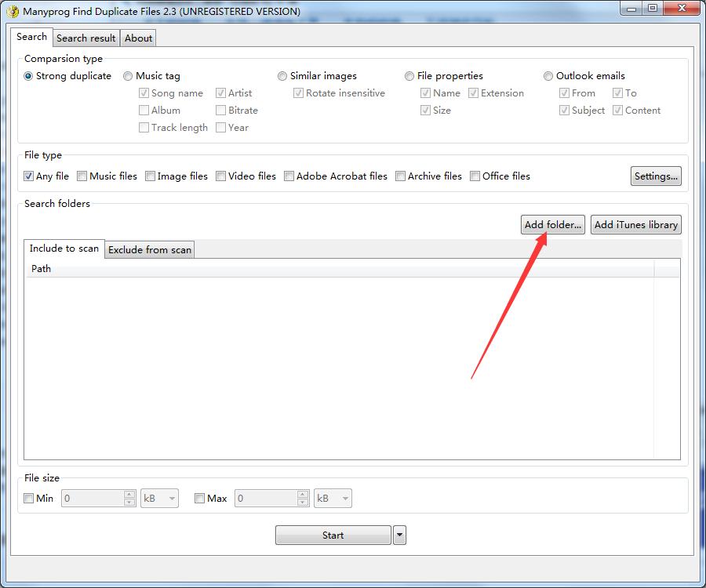Click the Manyprog app icon in title bar
The width and height of the screenshot is (706, 588).
(x=12, y=11)
